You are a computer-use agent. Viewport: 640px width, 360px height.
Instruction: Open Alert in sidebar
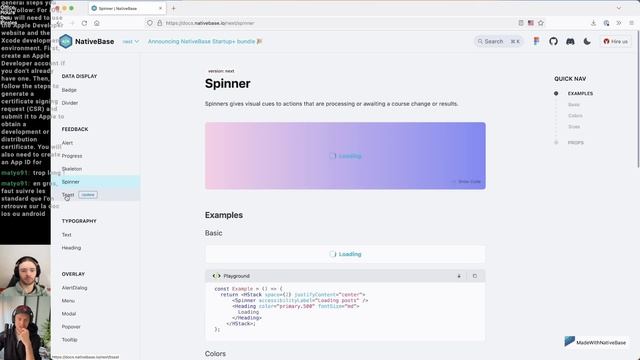click(67, 143)
